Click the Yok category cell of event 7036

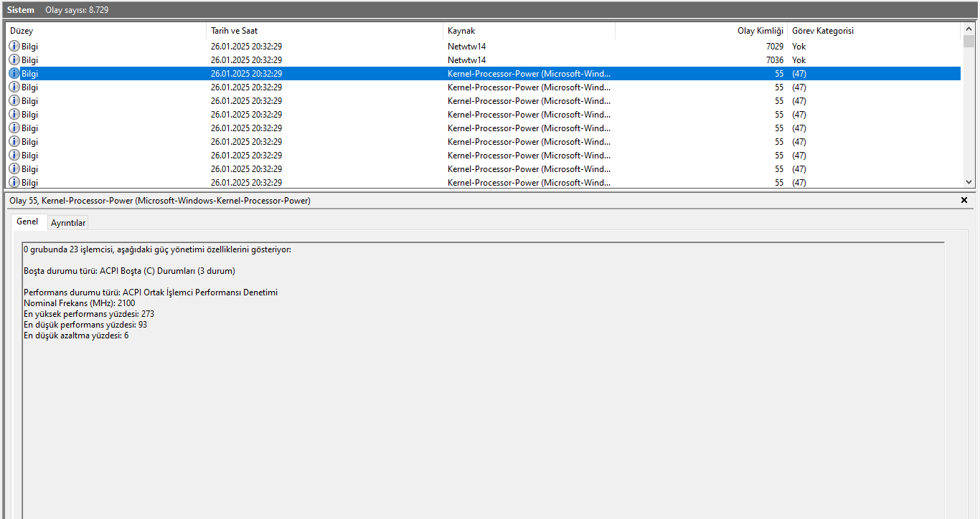(798, 60)
